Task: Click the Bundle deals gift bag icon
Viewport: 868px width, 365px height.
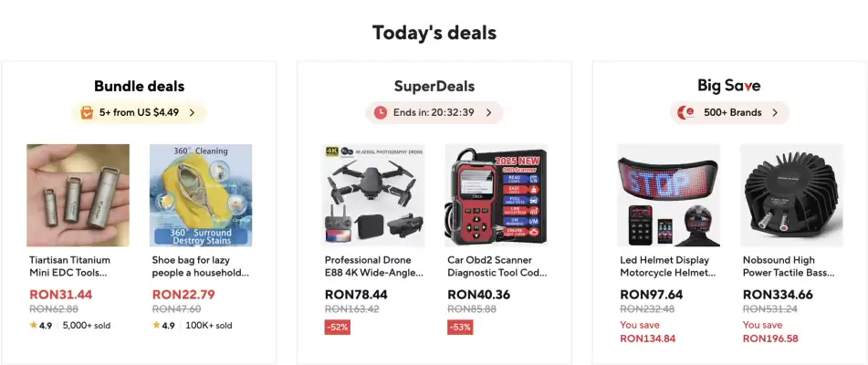Action: click(87, 113)
